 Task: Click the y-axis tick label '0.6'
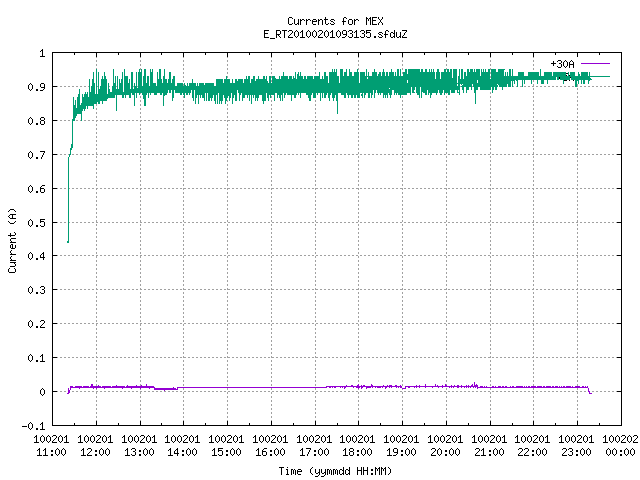pos(36,189)
